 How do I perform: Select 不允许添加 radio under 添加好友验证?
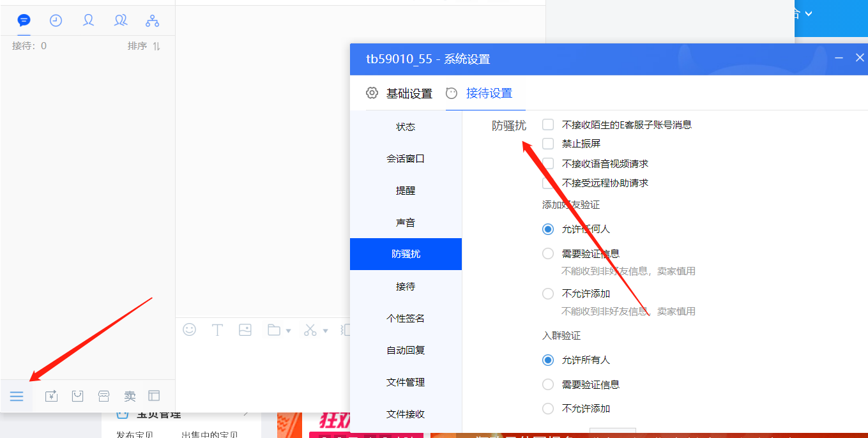coord(548,294)
